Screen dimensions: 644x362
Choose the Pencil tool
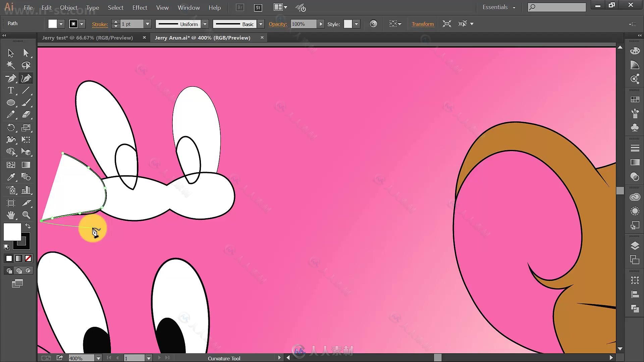10,114
